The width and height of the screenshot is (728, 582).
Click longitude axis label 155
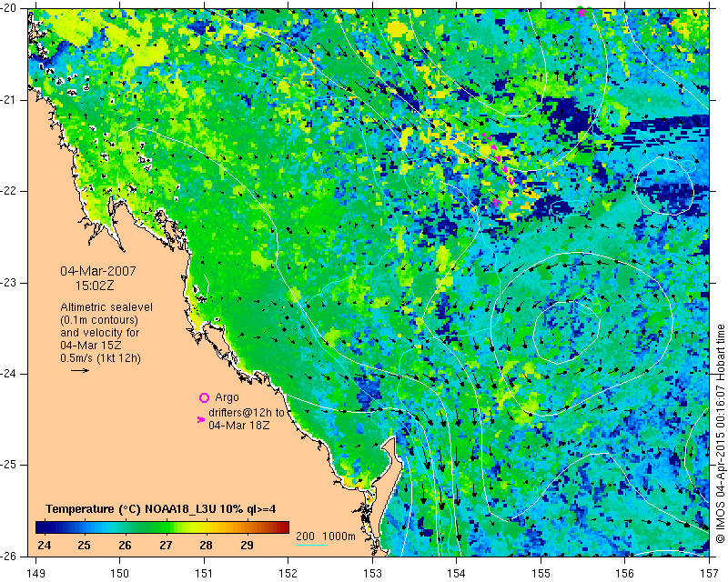tap(541, 574)
